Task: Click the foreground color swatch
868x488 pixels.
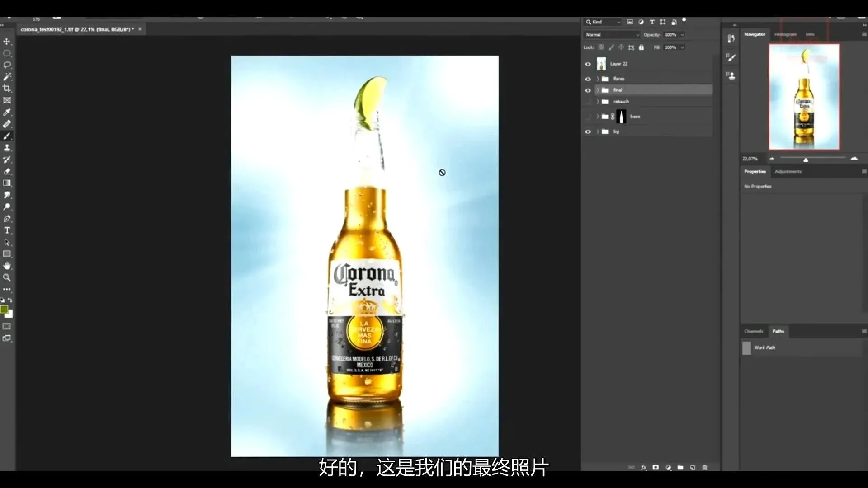Action: [x=4, y=309]
